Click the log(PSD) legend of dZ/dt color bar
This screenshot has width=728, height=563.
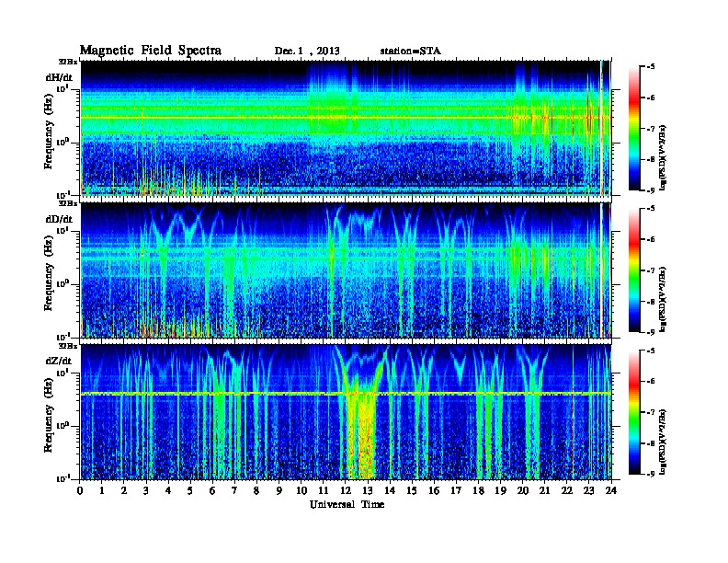coord(663,442)
